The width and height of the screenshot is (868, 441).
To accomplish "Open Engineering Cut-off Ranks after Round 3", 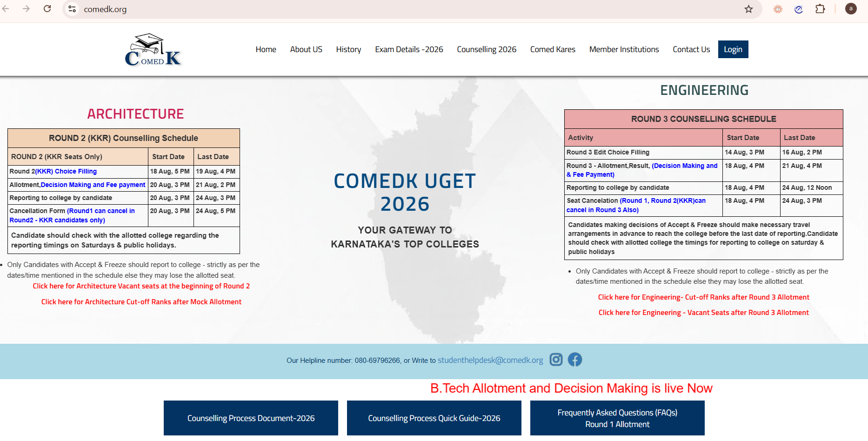I will [703, 297].
